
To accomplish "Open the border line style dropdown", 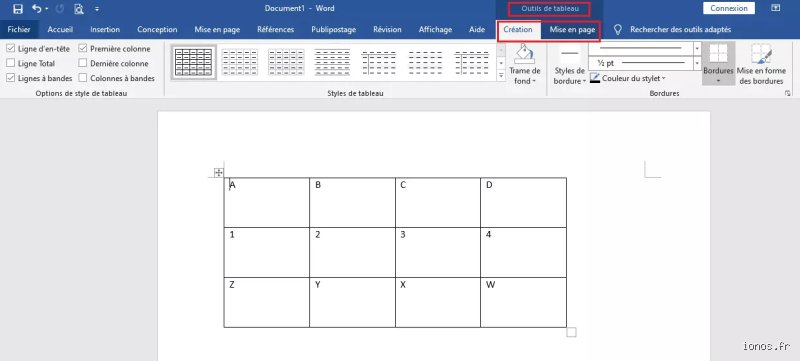I will pyautogui.click(x=697, y=47).
